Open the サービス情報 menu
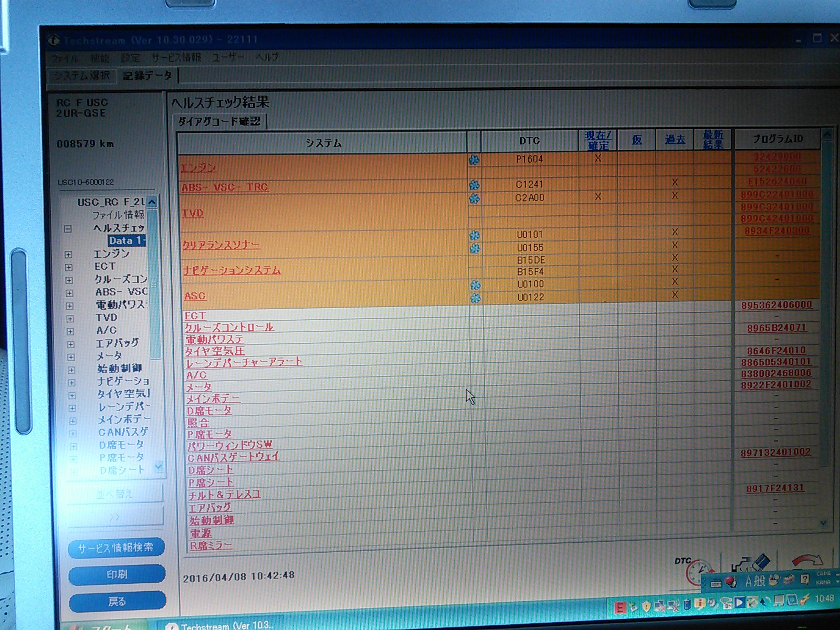 pos(176,57)
